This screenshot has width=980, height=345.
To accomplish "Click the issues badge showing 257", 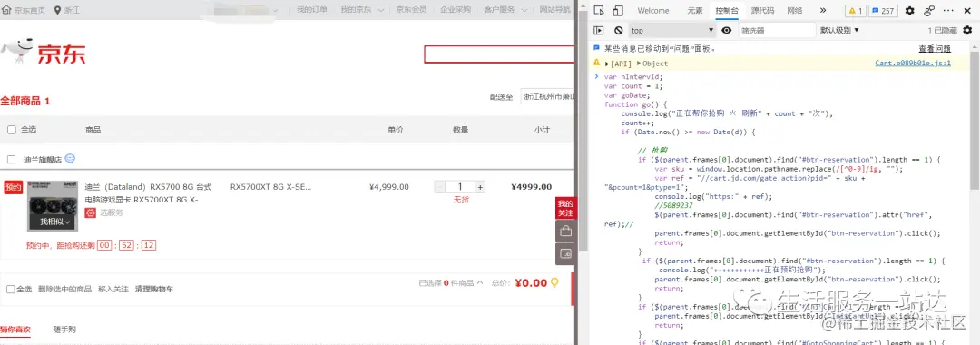I will 884,11.
